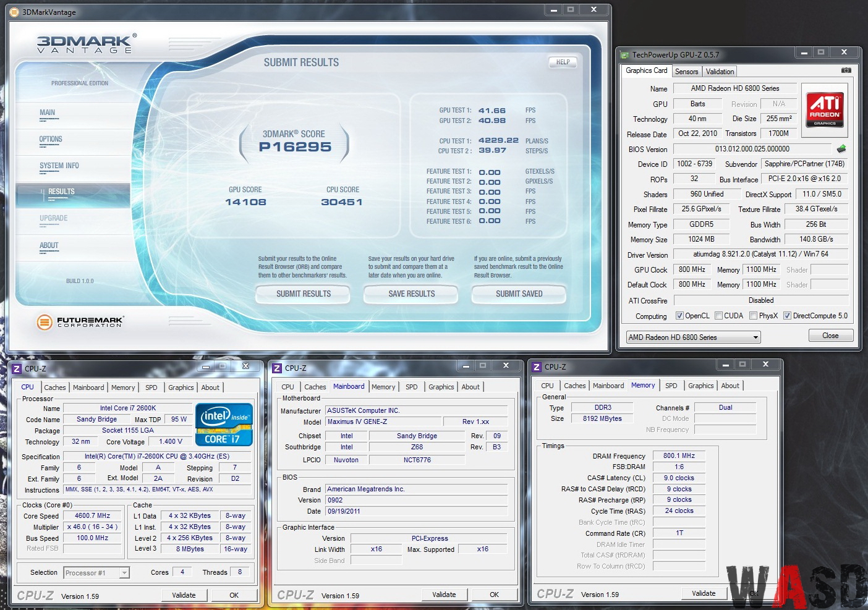
Task: Click the GPU score value 14108
Action: pos(245,202)
